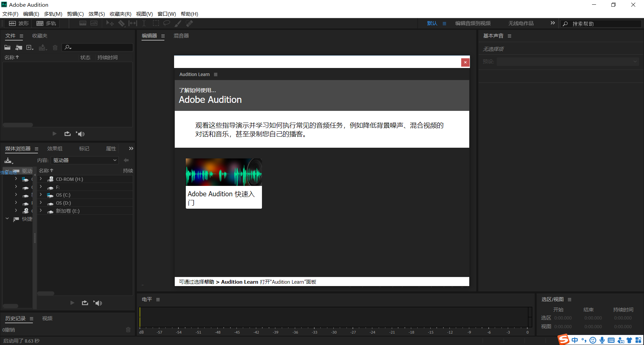Click trash icon in Files panel
Image resolution: width=644 pixels, height=345 pixels.
click(55, 48)
